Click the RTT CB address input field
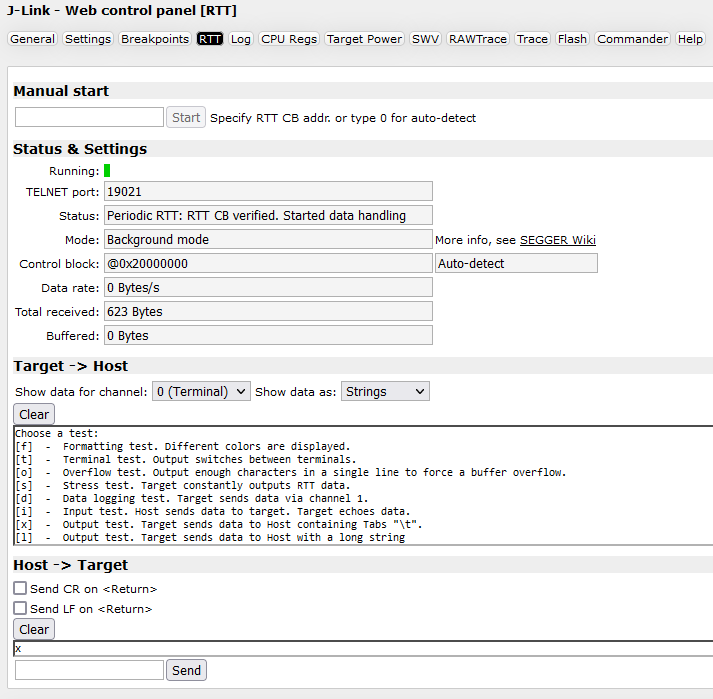The height and width of the screenshot is (699, 713). (x=89, y=117)
